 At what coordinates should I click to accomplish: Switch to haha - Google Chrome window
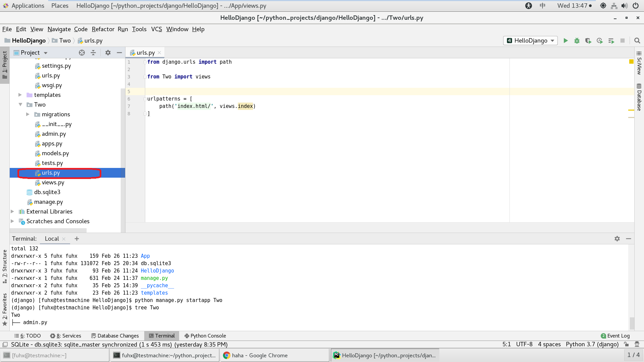pos(274,355)
